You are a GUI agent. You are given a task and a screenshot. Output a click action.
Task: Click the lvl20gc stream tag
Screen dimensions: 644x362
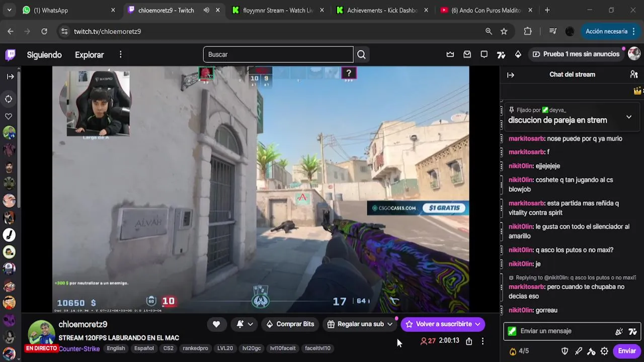[x=252, y=348]
